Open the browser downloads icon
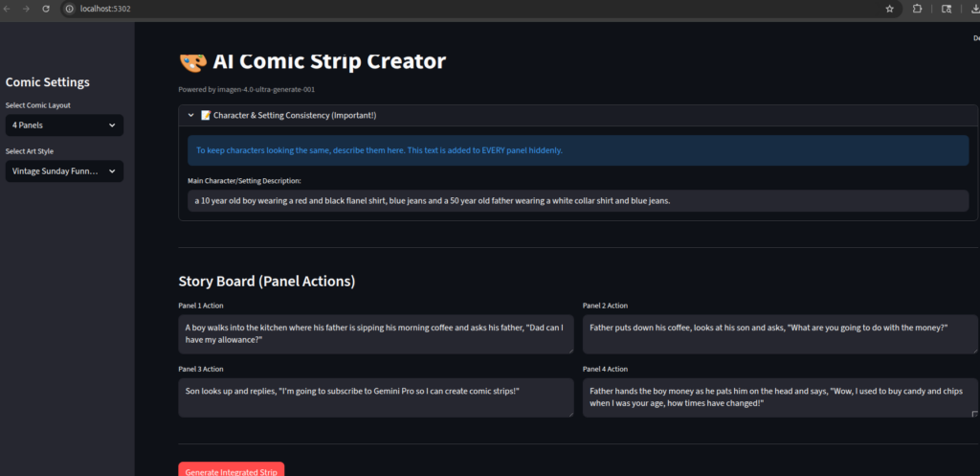 click(974, 9)
